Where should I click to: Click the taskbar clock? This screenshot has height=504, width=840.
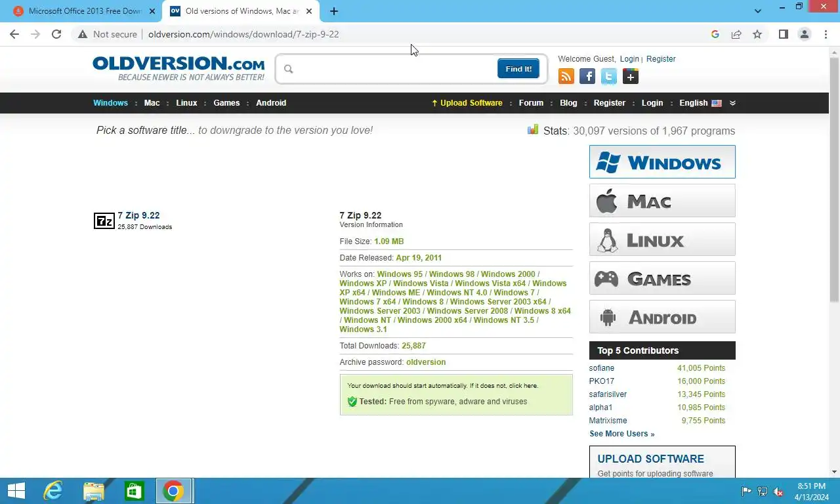click(811, 492)
